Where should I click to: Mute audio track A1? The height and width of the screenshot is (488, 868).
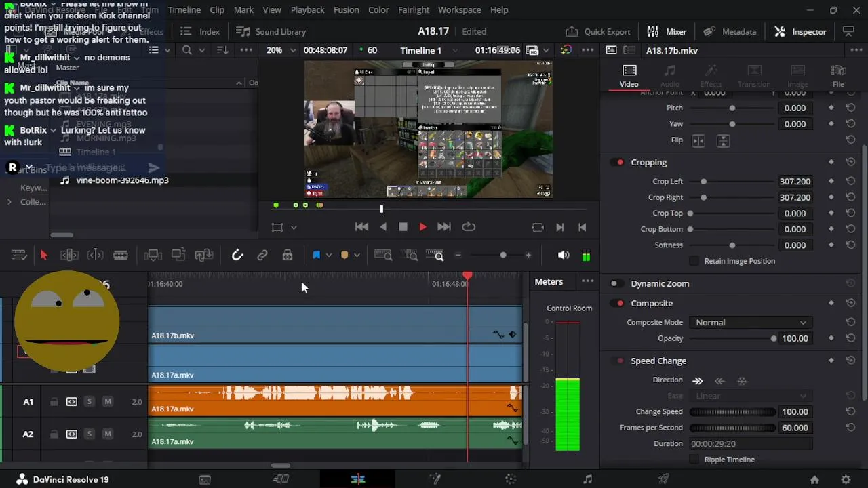107,402
